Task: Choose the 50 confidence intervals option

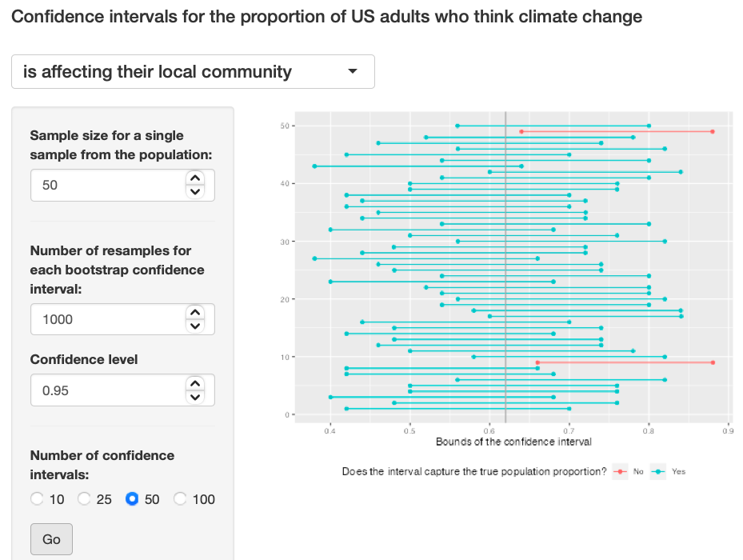Action: (133, 499)
